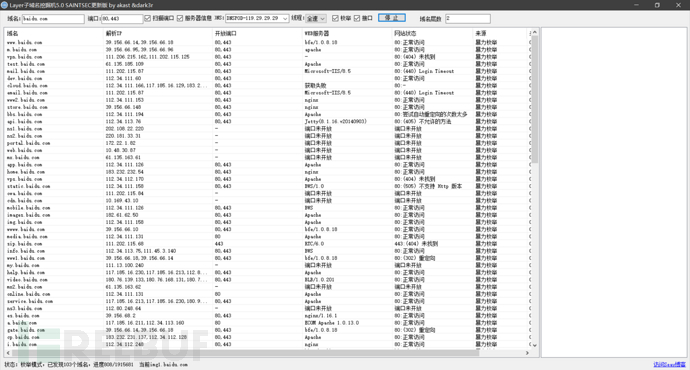Image resolution: width=690 pixels, height=370 pixels.
Task: Select the www2.baidu.com row
Action: [x=267, y=100]
